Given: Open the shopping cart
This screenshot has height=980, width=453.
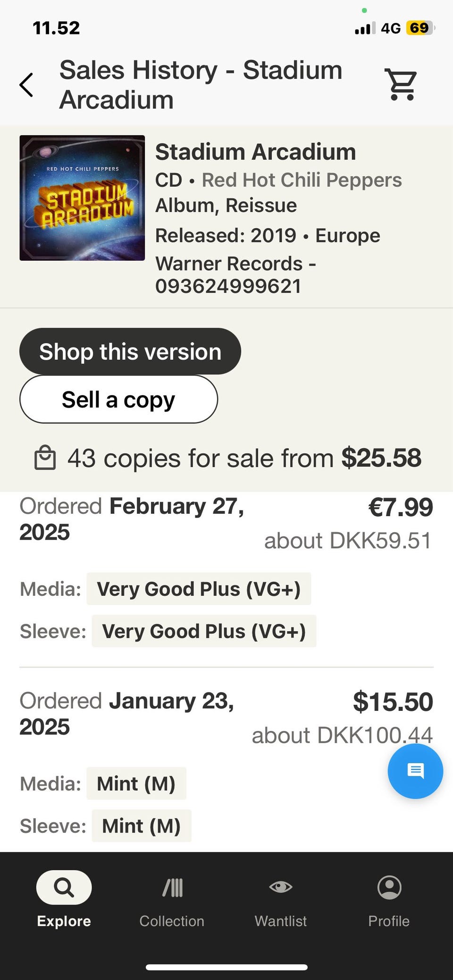Looking at the screenshot, I should [x=402, y=84].
